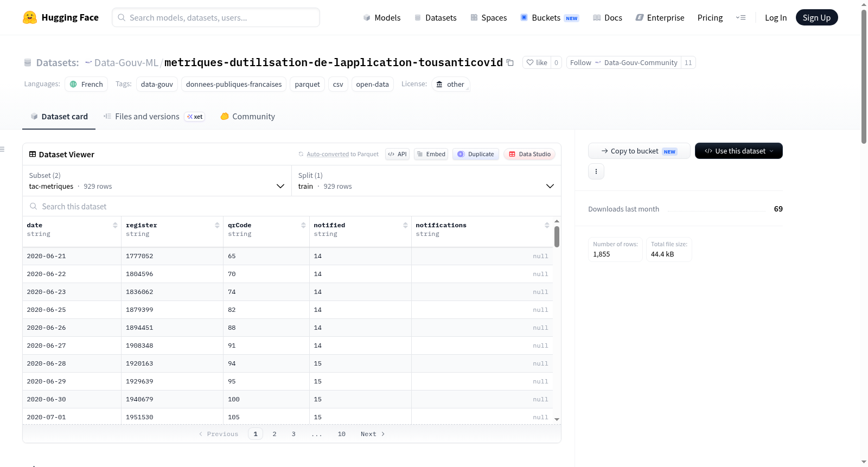
Task: Click Next page in pagination
Action: click(373, 434)
